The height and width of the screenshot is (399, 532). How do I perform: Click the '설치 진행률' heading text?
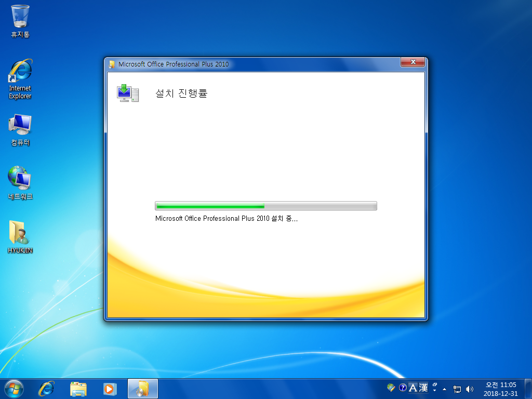pyautogui.click(x=181, y=93)
